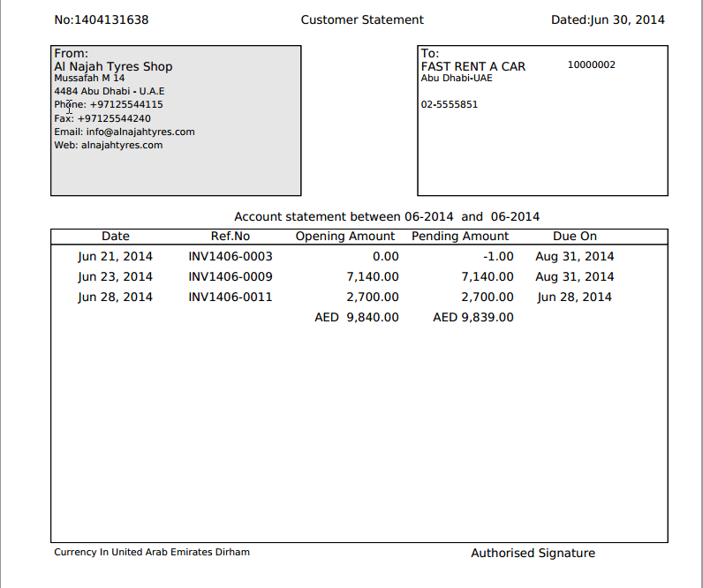Click the customer code 10000002

591,64
